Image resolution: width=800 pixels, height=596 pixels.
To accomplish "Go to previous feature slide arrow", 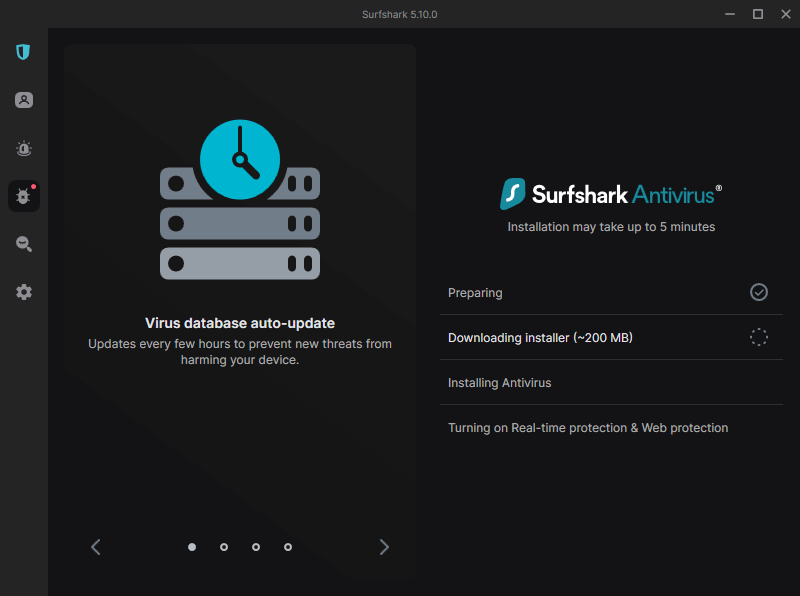I will pyautogui.click(x=95, y=547).
